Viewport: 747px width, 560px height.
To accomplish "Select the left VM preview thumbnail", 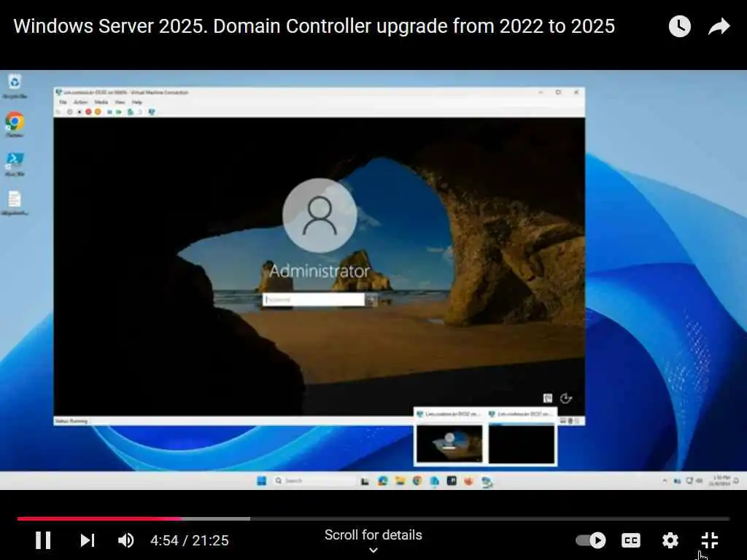I will pyautogui.click(x=449, y=444).
